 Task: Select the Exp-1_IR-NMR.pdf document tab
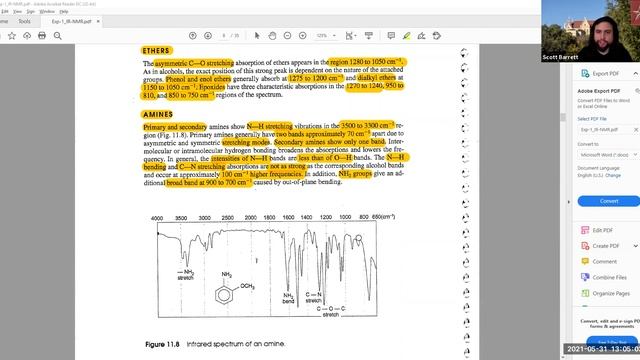tap(71, 21)
